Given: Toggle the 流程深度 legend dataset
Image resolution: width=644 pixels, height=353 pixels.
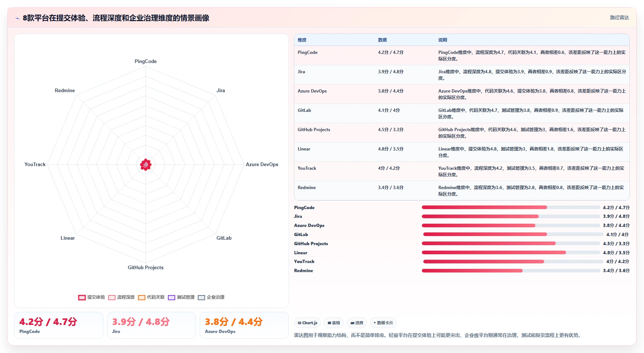Looking at the screenshot, I should tap(122, 297).
